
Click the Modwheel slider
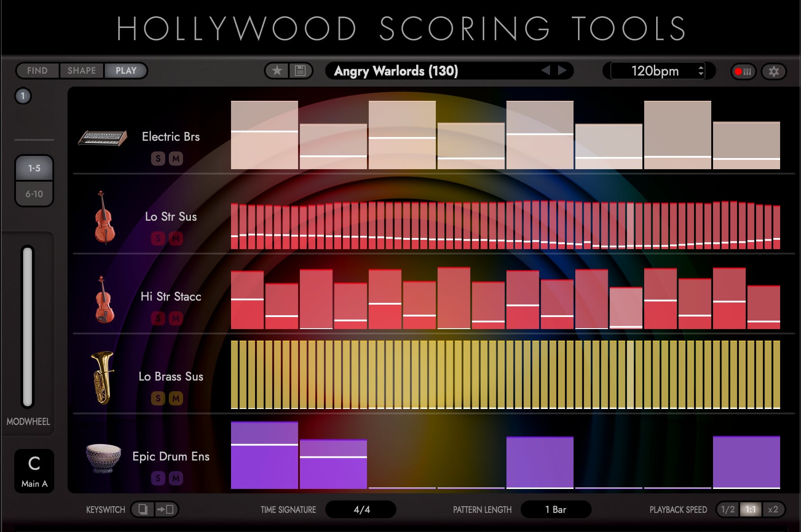click(28, 327)
